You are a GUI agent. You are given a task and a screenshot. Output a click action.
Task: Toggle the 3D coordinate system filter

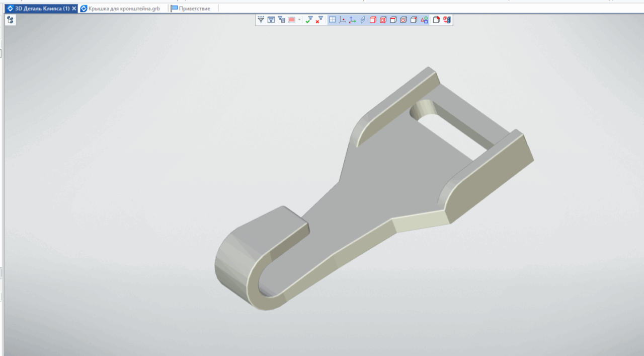coord(353,20)
